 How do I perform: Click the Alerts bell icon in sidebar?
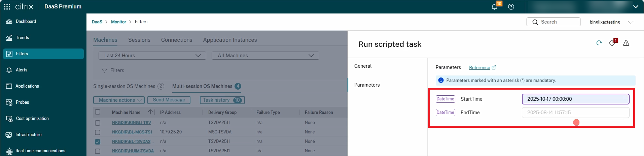(9, 70)
